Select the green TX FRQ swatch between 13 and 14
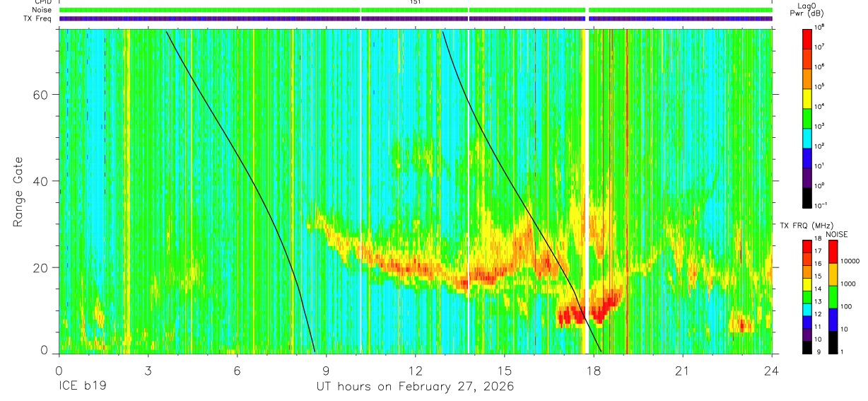 pyautogui.click(x=807, y=296)
